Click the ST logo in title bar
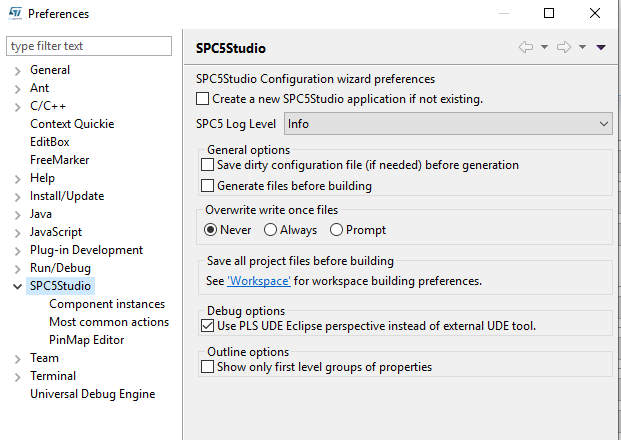621x440 pixels. point(15,13)
